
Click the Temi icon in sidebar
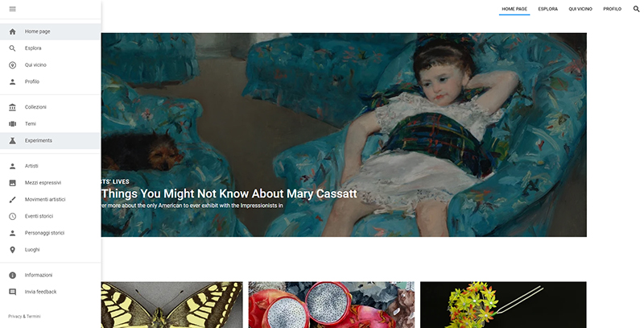point(12,124)
